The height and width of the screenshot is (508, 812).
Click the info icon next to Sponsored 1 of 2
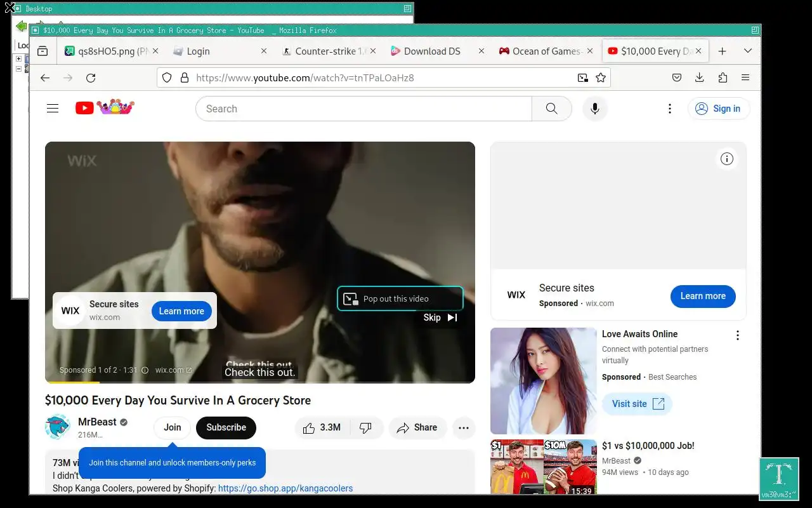click(145, 370)
